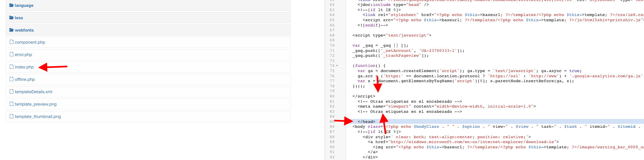Click file icon beside template_thumbnail.png
The width and height of the screenshot is (644, 160).
(x=11, y=116)
